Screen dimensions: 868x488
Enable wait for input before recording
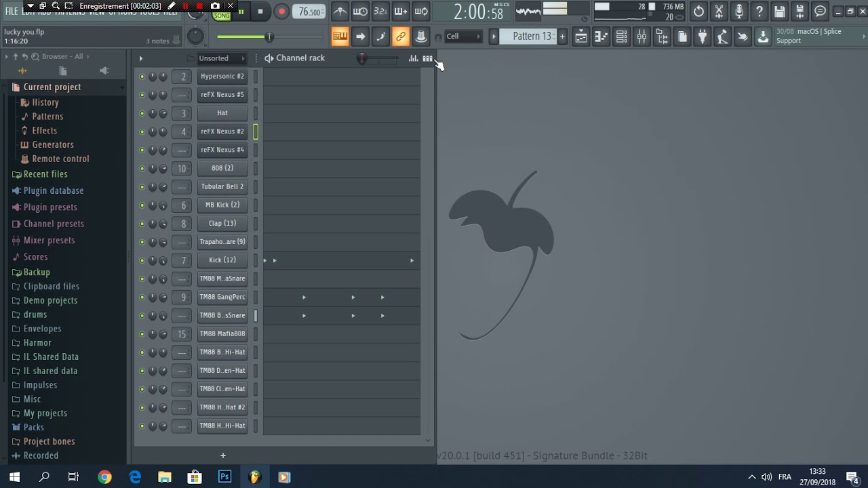(x=361, y=12)
